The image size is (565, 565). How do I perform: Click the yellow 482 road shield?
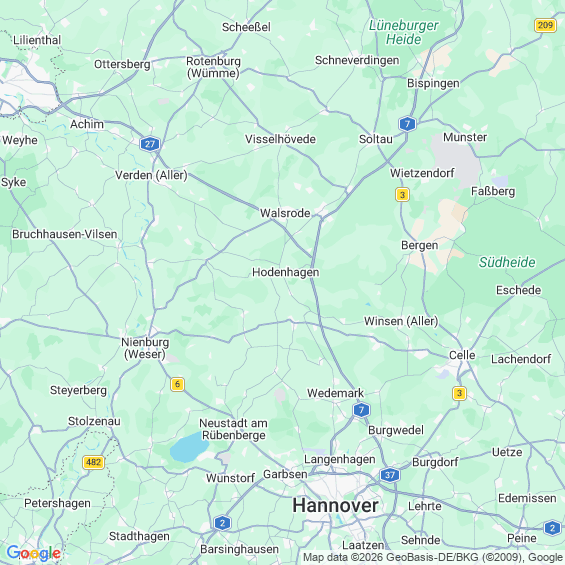coord(93,462)
